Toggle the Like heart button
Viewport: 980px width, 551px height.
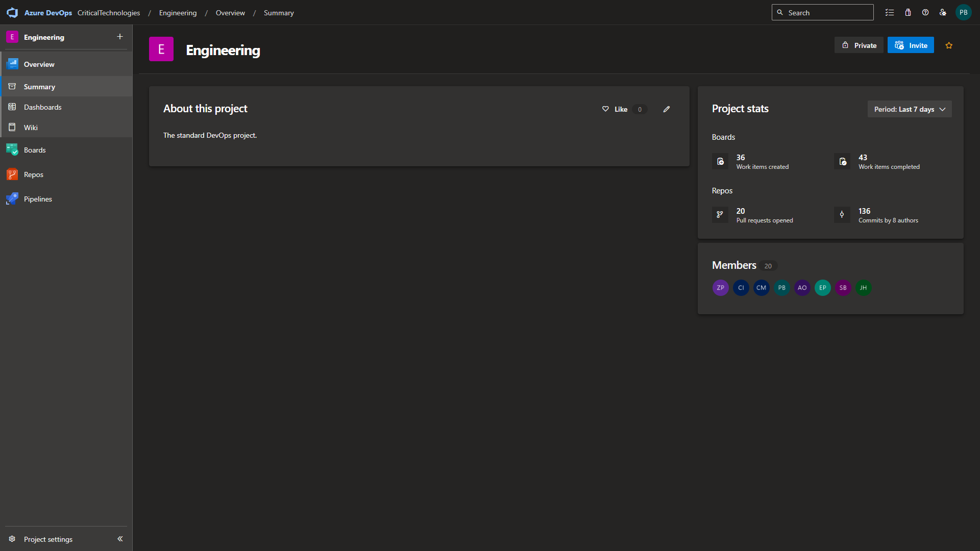tap(615, 109)
